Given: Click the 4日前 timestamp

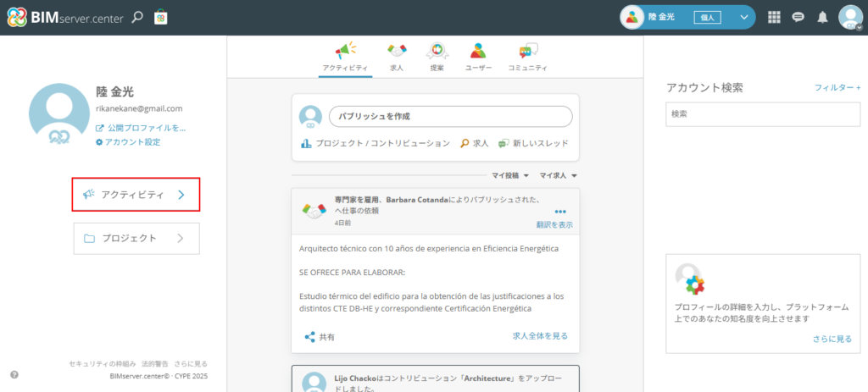Looking at the screenshot, I should tap(342, 223).
